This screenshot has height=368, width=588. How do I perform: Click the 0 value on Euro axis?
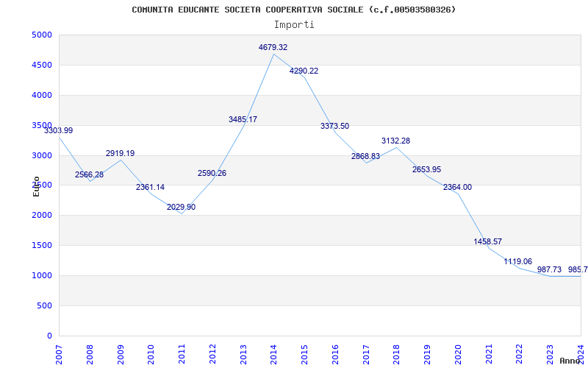coord(49,336)
